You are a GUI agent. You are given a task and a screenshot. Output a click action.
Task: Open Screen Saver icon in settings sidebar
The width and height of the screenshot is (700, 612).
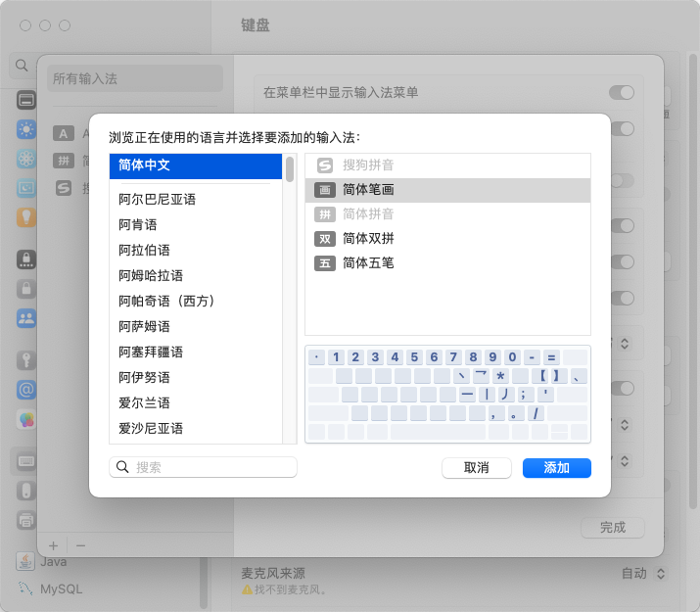pos(26,188)
